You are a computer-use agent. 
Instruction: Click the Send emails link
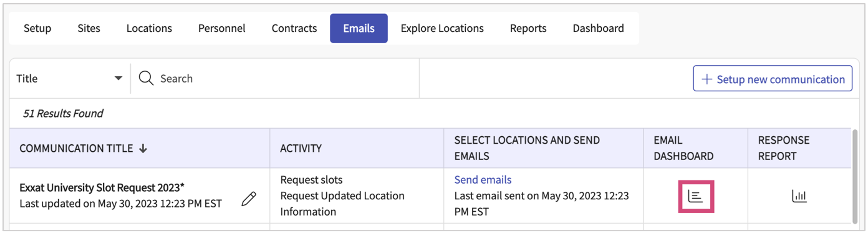(483, 180)
